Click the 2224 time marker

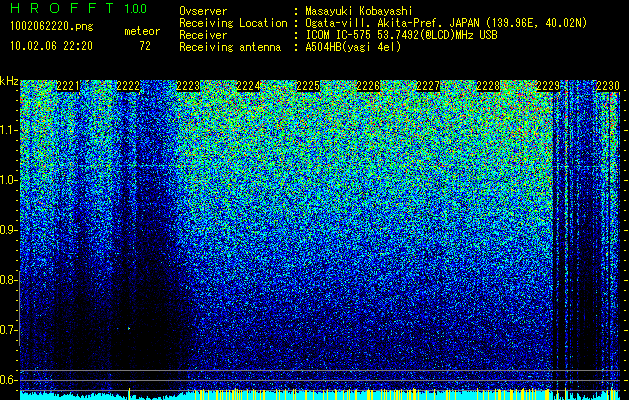click(248, 86)
